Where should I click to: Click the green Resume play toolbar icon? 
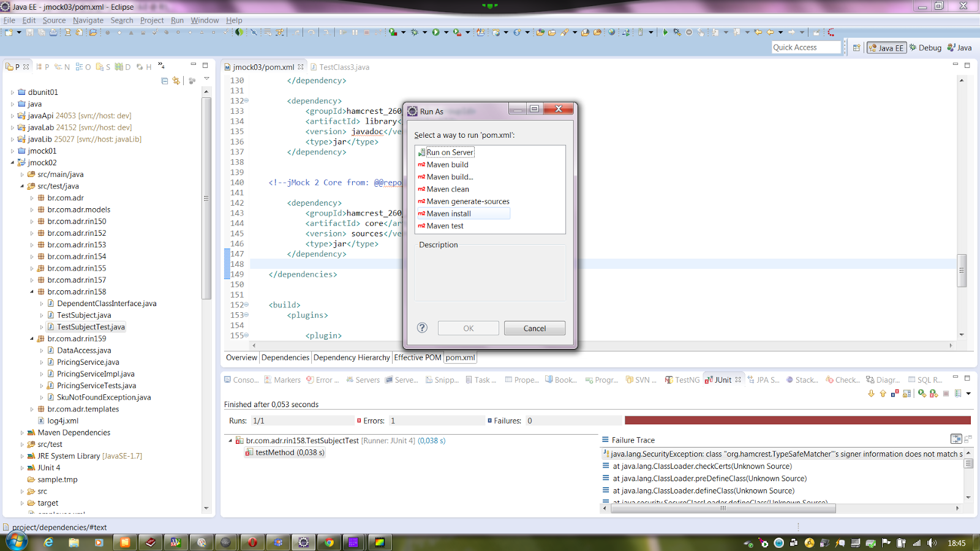coord(665,32)
